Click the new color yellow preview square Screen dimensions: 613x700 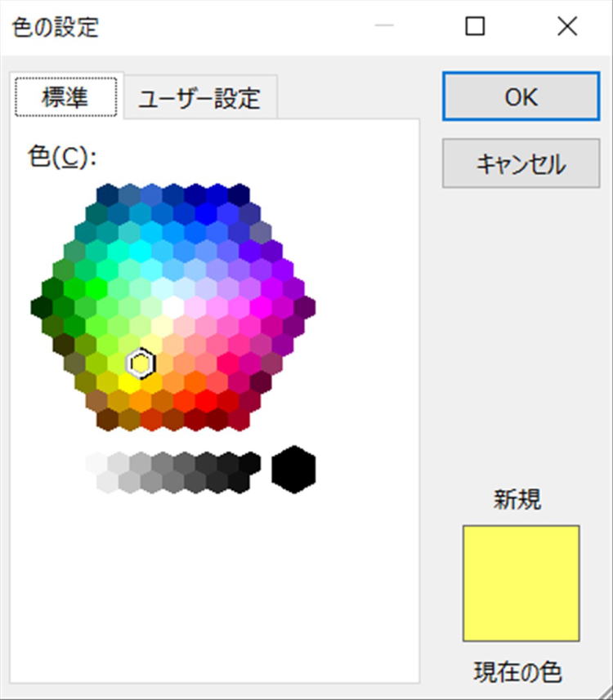[521, 582]
